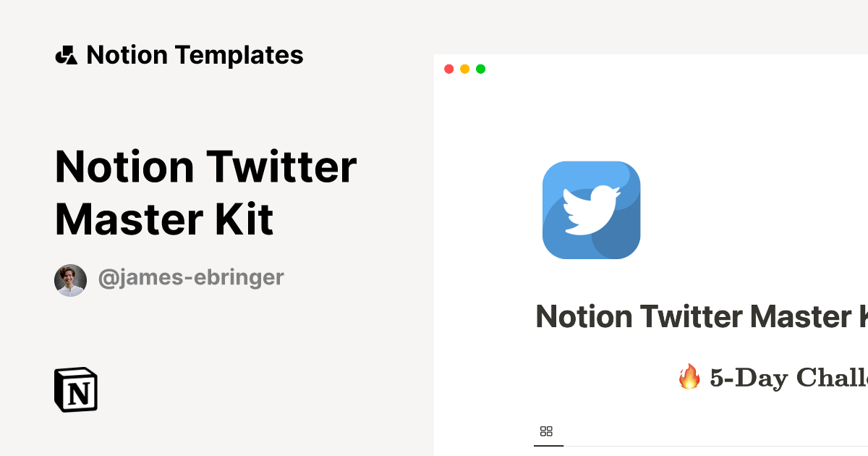
Task: Click the yellow minimize traffic light
Action: (x=465, y=69)
